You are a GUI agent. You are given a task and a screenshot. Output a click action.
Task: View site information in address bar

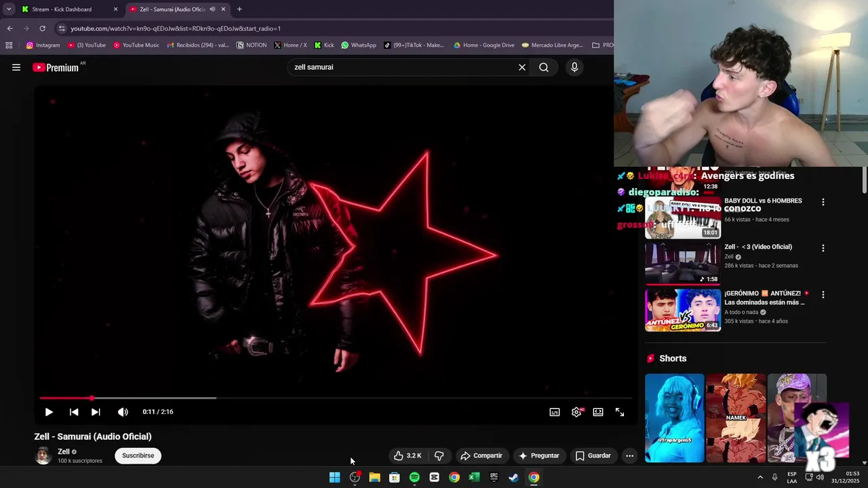[x=62, y=28]
